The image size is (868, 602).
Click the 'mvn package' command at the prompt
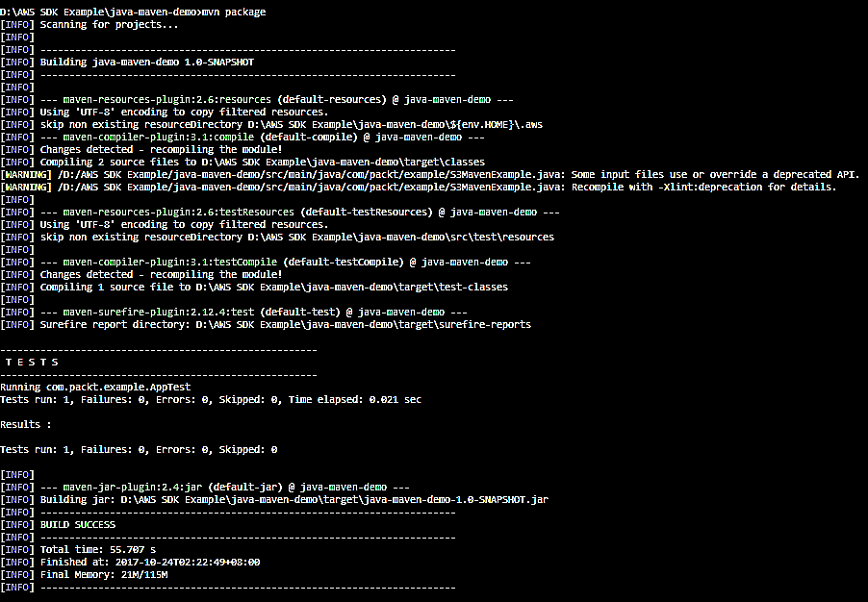click(x=234, y=12)
